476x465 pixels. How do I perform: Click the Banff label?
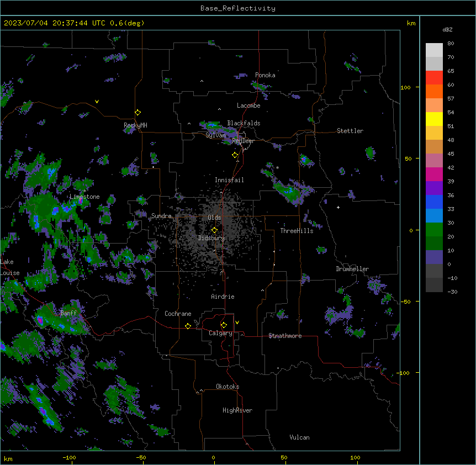(68, 313)
